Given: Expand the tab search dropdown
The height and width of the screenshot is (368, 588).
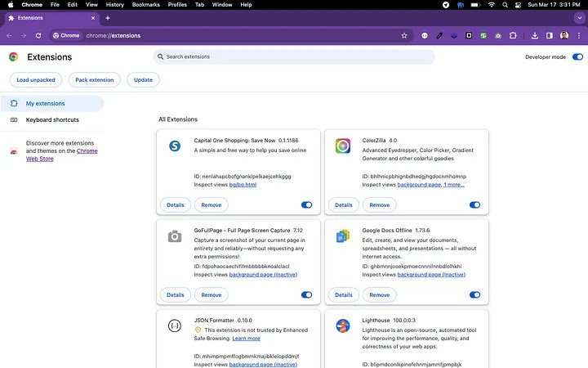Looking at the screenshot, I should pyautogui.click(x=579, y=18).
